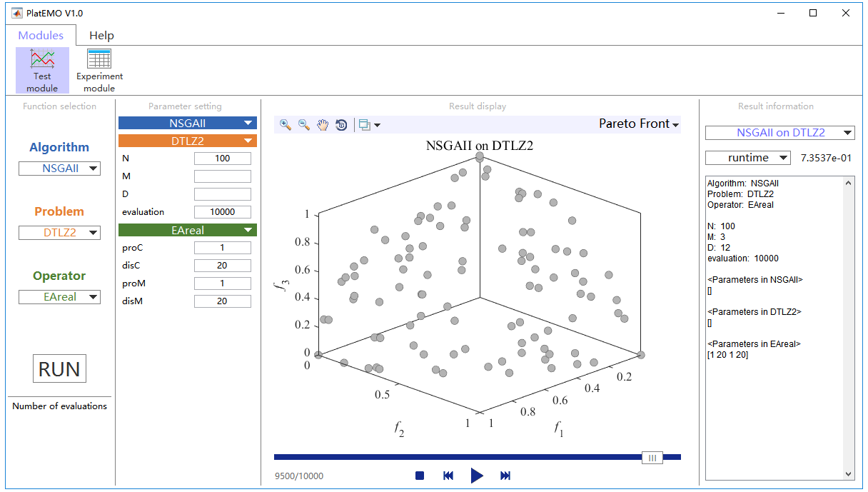Click the empty D input field
868x492 pixels.
(223, 194)
